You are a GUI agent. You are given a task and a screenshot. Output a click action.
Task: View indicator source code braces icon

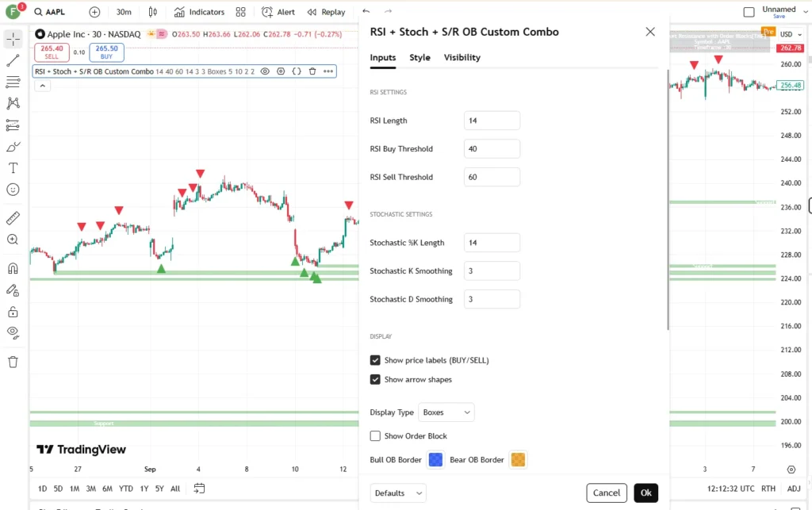pos(297,71)
